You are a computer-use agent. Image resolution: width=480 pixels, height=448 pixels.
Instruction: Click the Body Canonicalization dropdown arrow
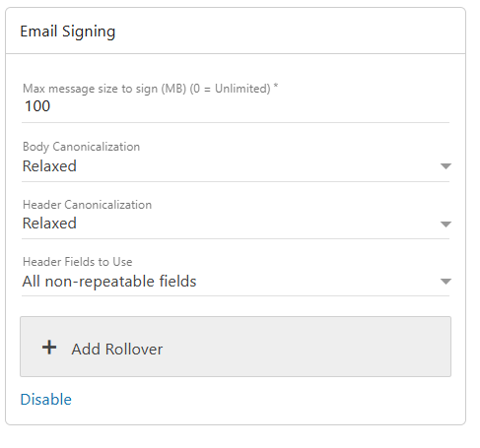(446, 166)
